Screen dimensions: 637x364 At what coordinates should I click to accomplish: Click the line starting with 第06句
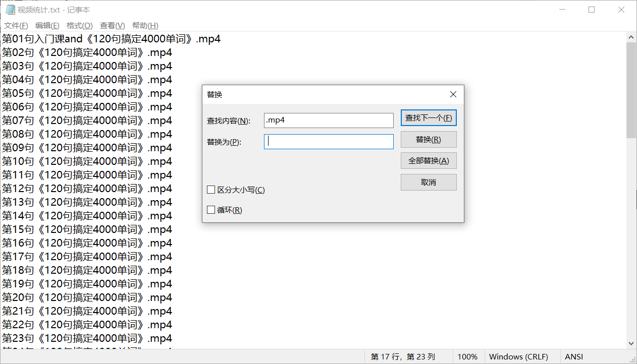coord(87,107)
